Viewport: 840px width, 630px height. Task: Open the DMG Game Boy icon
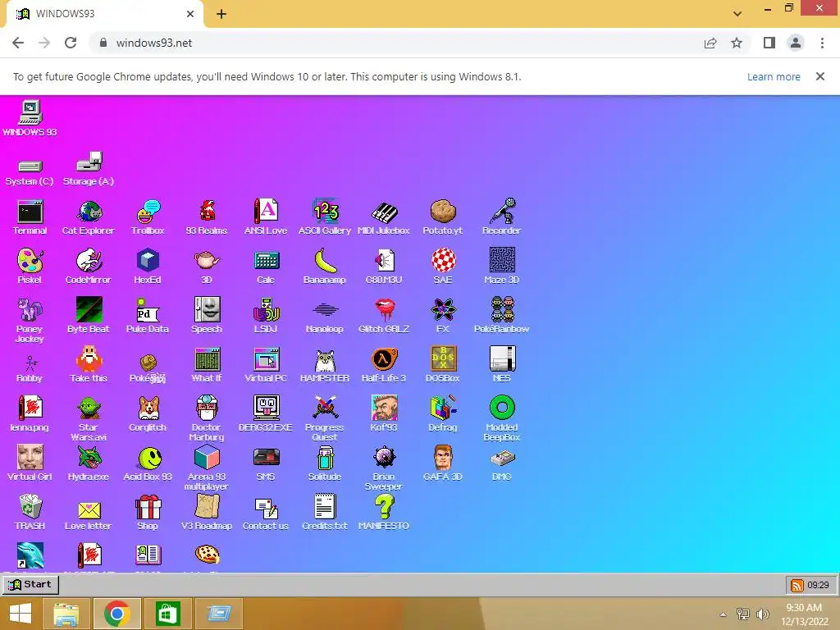tap(501, 463)
